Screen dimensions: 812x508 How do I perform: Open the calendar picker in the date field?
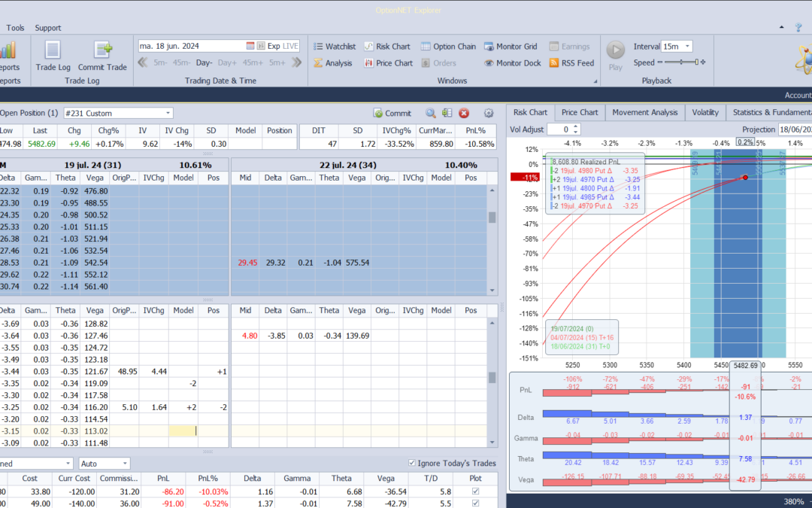pos(250,46)
